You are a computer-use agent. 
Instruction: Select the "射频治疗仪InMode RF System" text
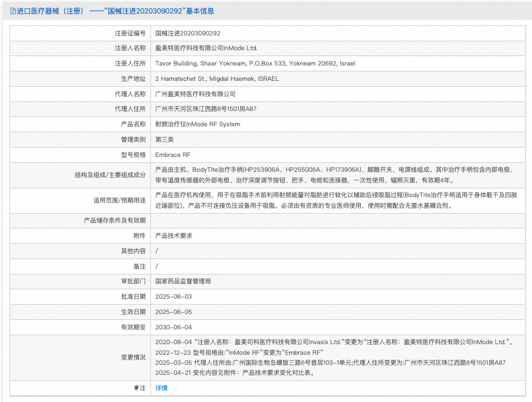pos(198,124)
